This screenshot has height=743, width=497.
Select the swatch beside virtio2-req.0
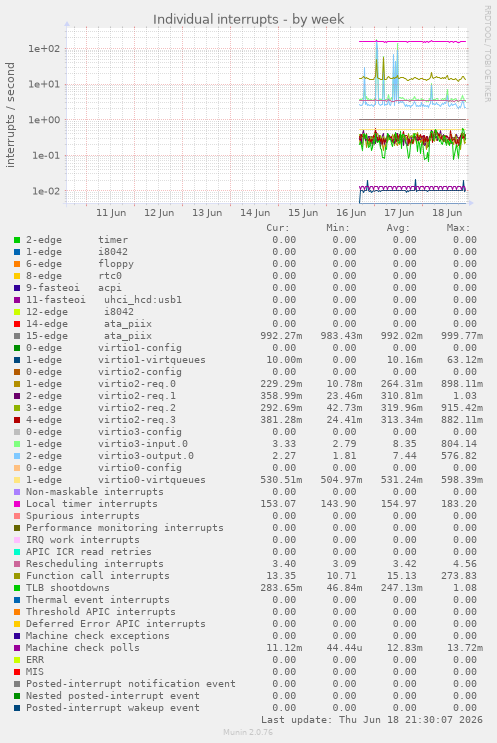point(17,384)
